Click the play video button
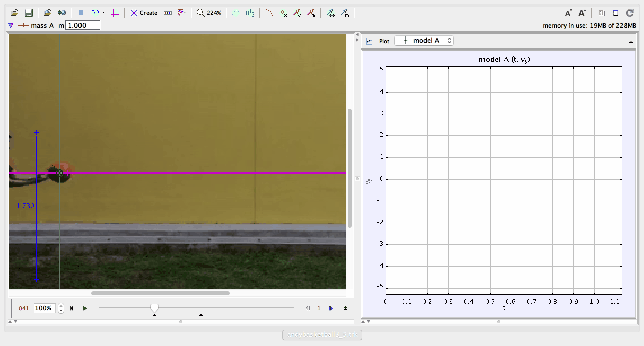This screenshot has height=346, width=644. click(85, 308)
